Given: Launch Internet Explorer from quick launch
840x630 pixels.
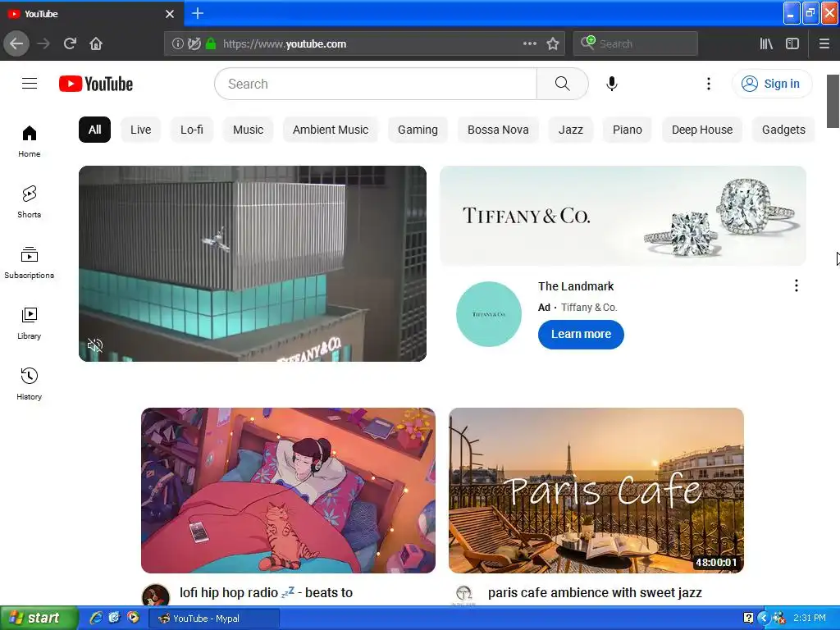Looking at the screenshot, I should [x=96, y=618].
